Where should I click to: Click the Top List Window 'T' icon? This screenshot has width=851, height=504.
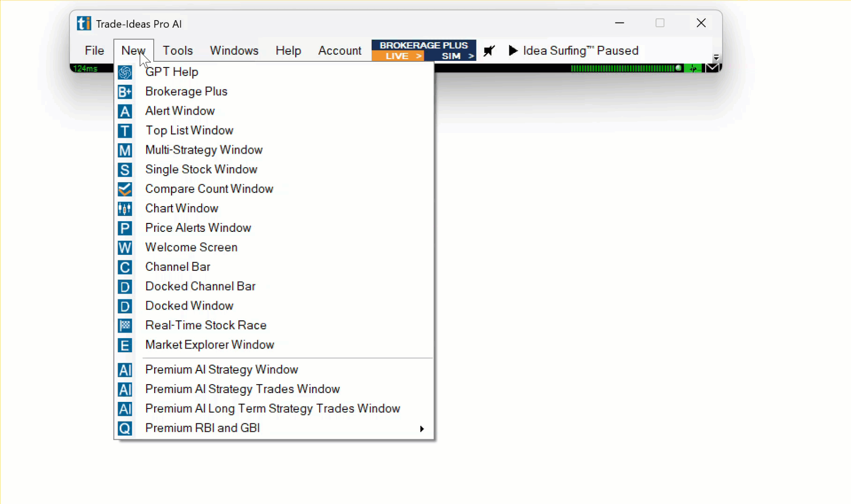coord(125,131)
